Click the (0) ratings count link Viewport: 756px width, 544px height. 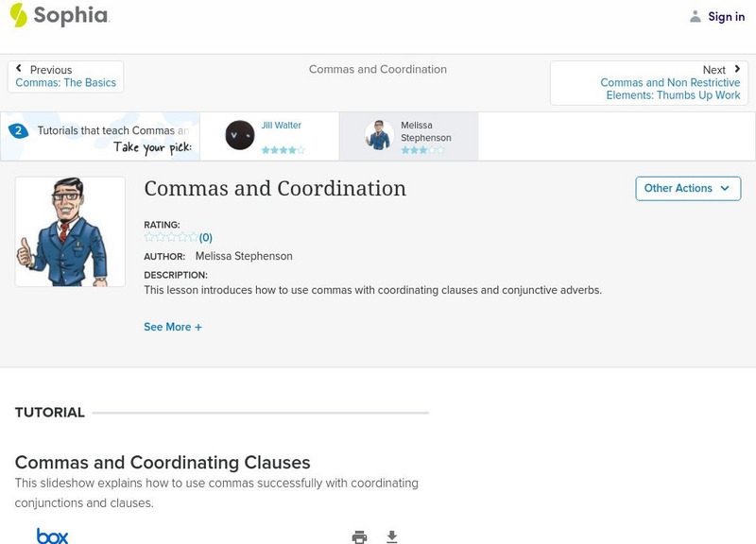(x=206, y=238)
